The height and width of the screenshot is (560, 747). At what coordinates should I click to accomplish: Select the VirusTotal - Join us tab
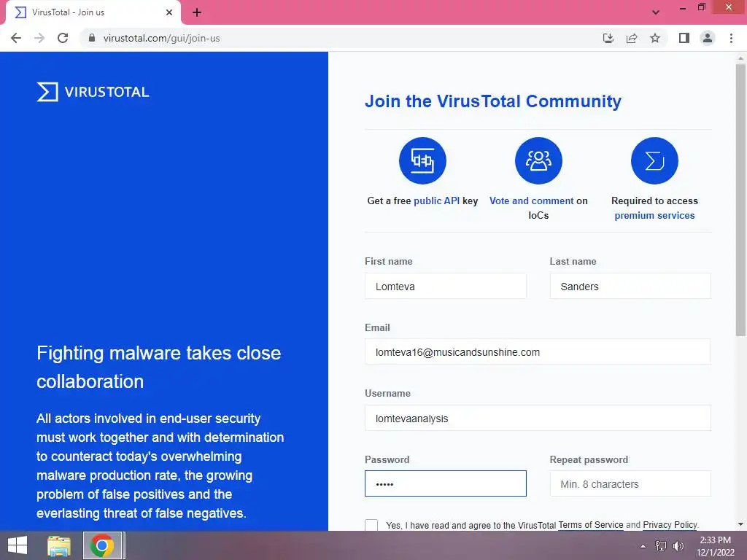[x=93, y=12]
